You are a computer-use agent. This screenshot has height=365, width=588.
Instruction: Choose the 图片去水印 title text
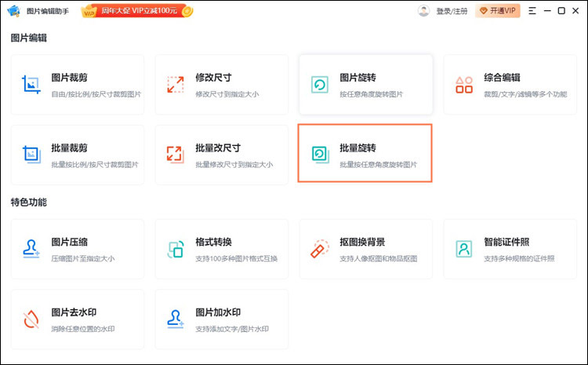(74, 312)
